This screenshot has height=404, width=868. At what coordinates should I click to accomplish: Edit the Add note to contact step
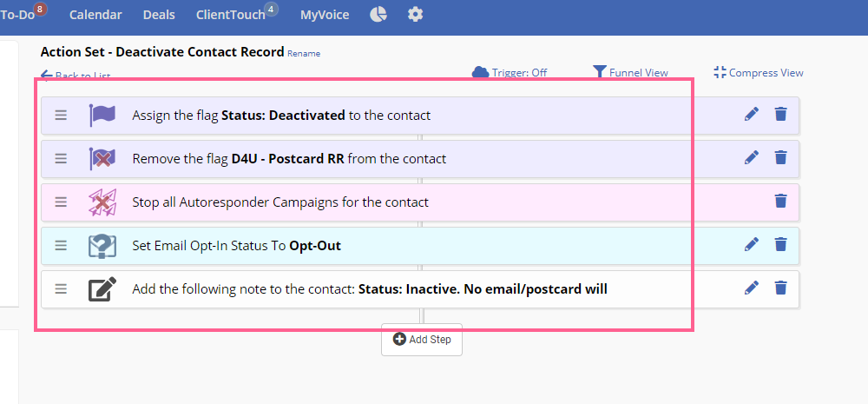point(751,288)
